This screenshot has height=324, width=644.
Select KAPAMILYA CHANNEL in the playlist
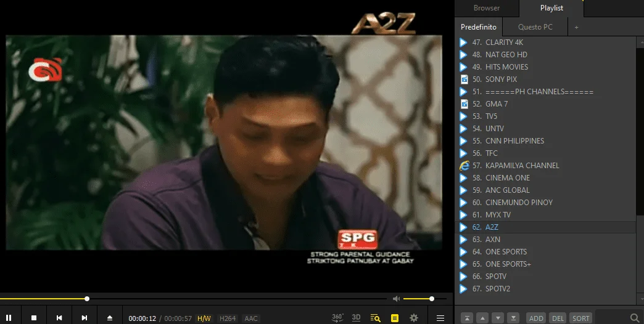545,165
